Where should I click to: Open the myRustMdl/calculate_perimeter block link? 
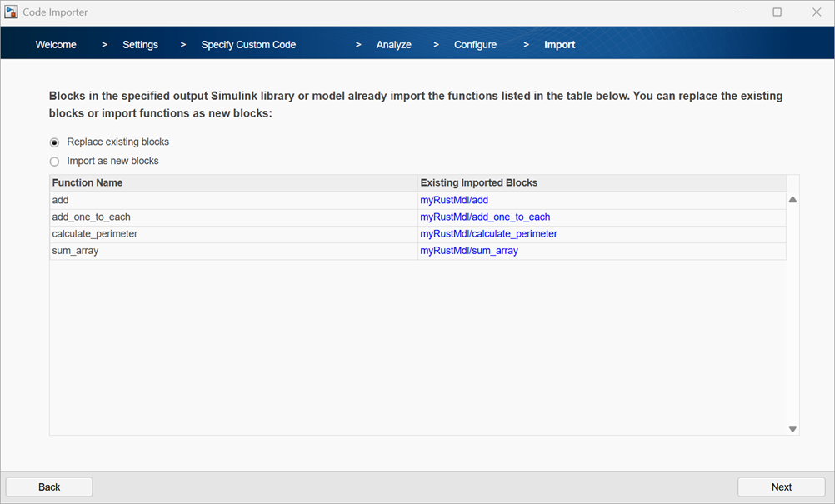(x=488, y=234)
